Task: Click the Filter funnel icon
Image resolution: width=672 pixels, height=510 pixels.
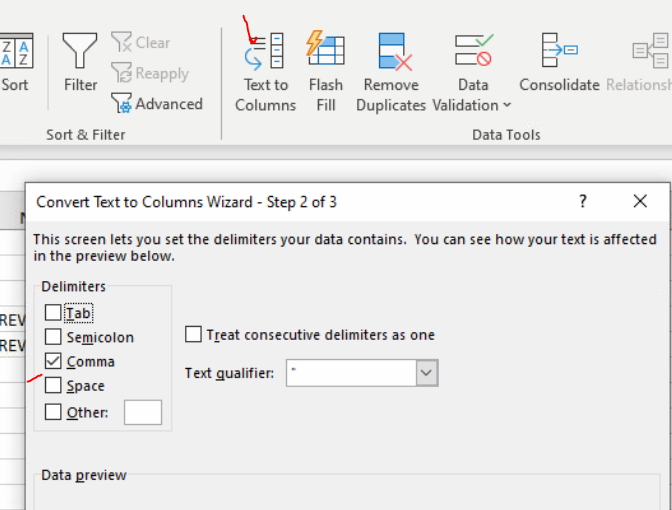Action: pyautogui.click(x=80, y=51)
